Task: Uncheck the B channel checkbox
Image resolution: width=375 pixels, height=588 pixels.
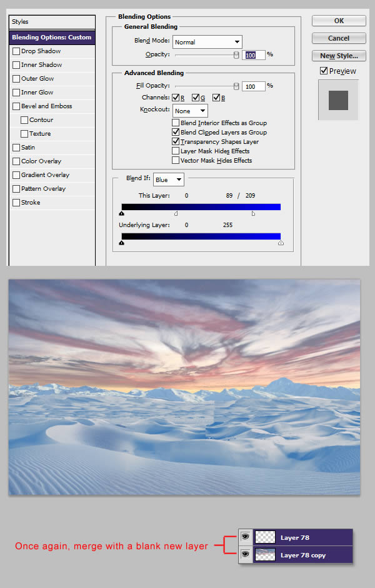Action: [x=216, y=98]
